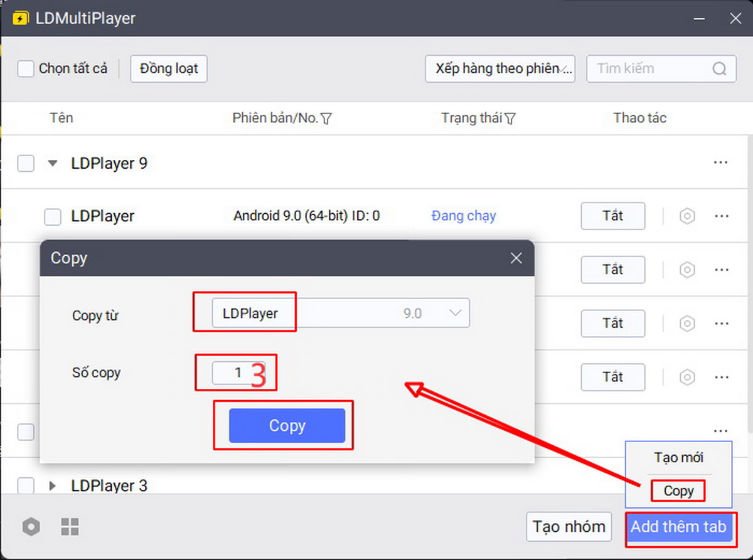This screenshot has height=560, width=753.
Task: Select Copy in the Add thêm tab menu
Action: (678, 491)
